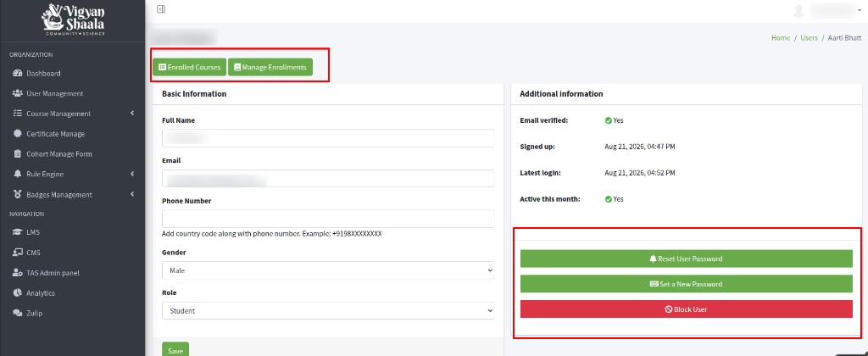Click the Course Management list icon
868x356 pixels.
pos(17,114)
